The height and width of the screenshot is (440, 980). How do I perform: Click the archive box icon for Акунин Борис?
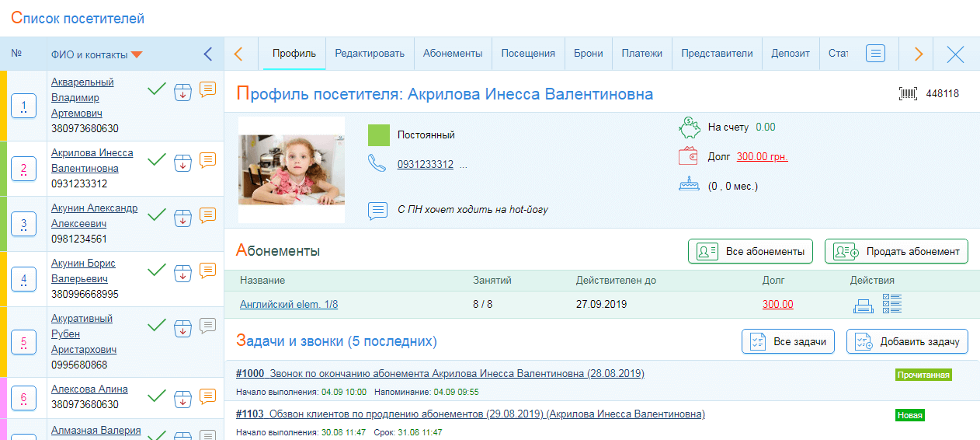coord(182,274)
